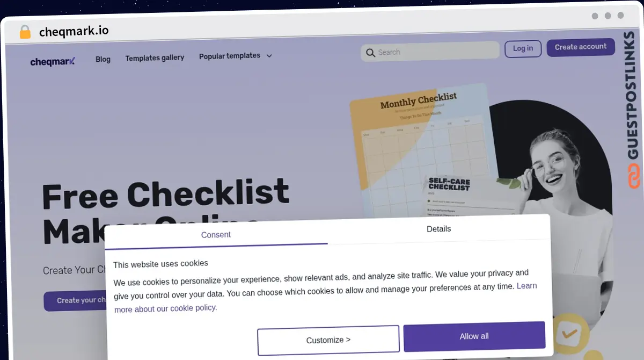
Task: Focus the Search input field
Action: pyautogui.click(x=430, y=52)
